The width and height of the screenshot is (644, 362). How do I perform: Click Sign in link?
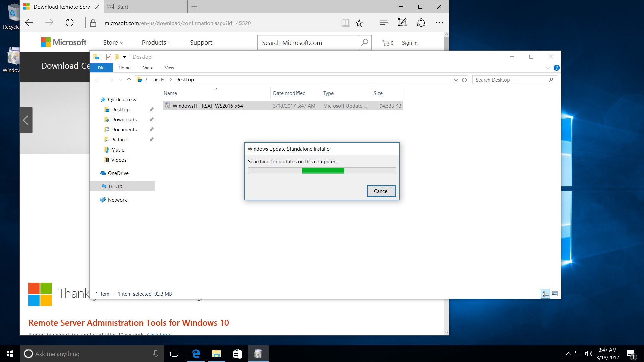click(410, 43)
